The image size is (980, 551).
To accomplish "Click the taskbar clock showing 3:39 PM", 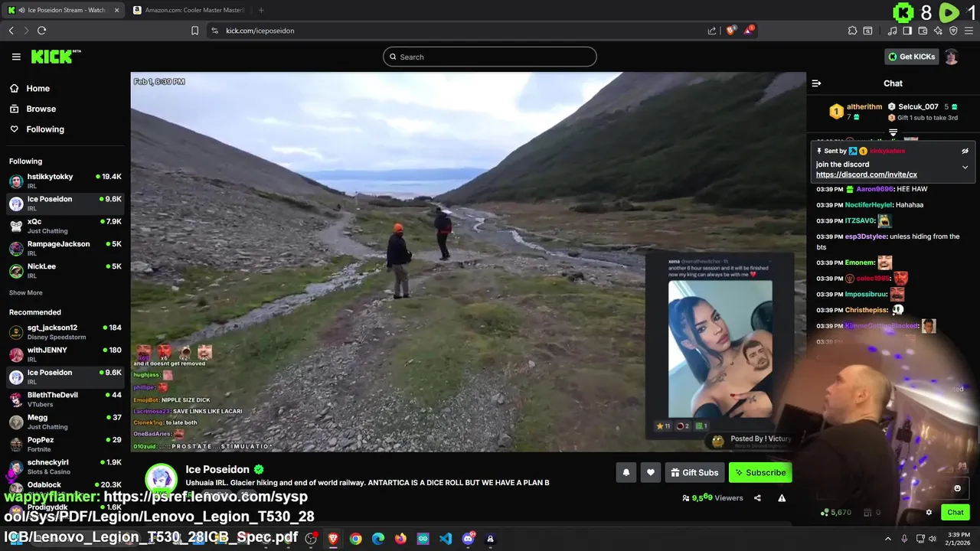I will (959, 539).
